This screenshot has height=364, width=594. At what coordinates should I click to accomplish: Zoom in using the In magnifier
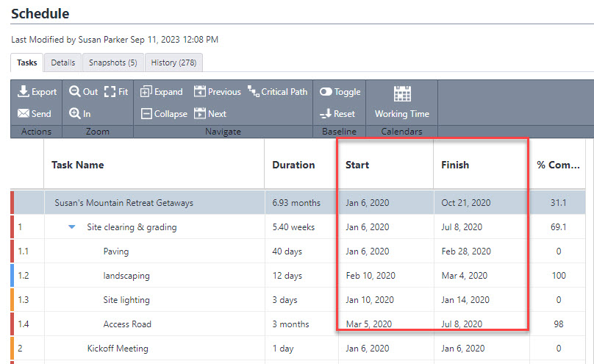tap(75, 114)
